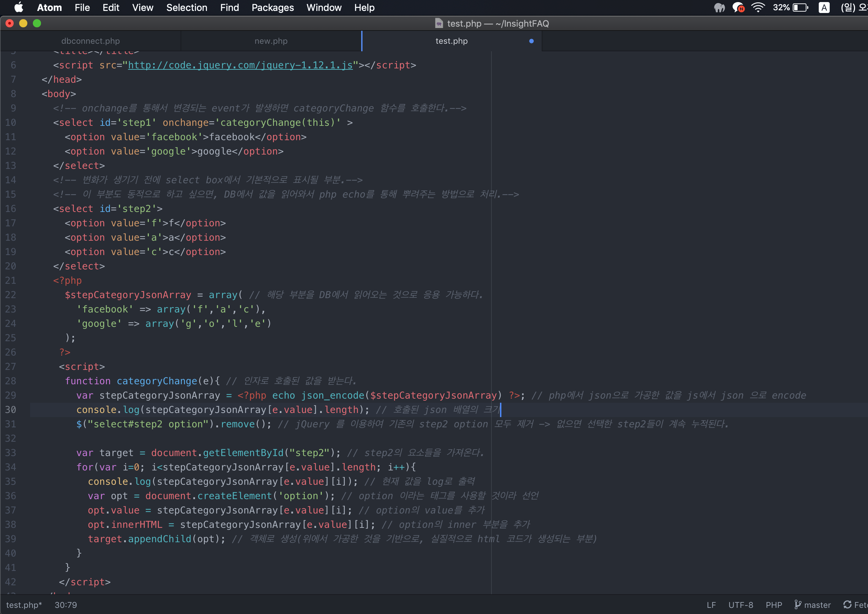The image size is (868, 614).
Task: Open the jquery-1.12.1.js URL link
Action: (x=240, y=65)
